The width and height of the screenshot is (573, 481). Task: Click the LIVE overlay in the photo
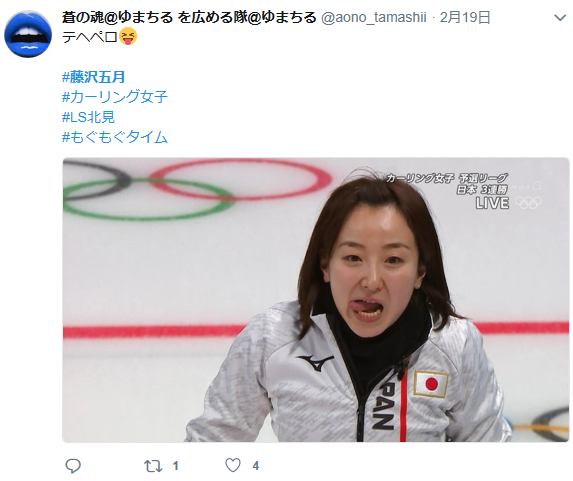pyautogui.click(x=492, y=203)
